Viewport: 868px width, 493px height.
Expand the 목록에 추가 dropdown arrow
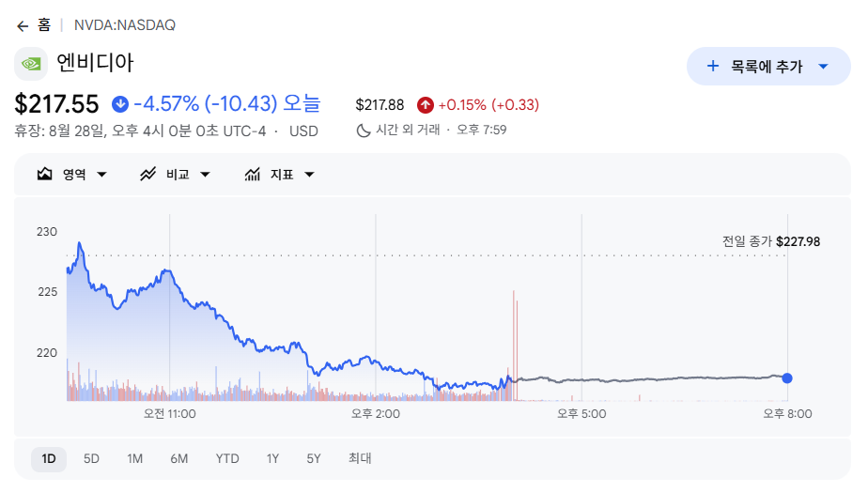pyautogui.click(x=823, y=67)
